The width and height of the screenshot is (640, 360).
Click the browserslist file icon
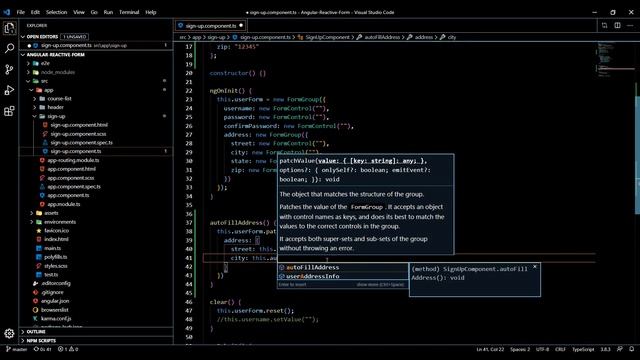click(36, 310)
